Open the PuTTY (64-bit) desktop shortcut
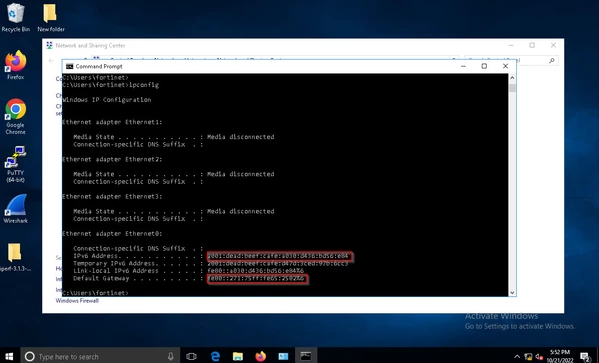Image resolution: width=599 pixels, height=363 pixels. point(15,164)
